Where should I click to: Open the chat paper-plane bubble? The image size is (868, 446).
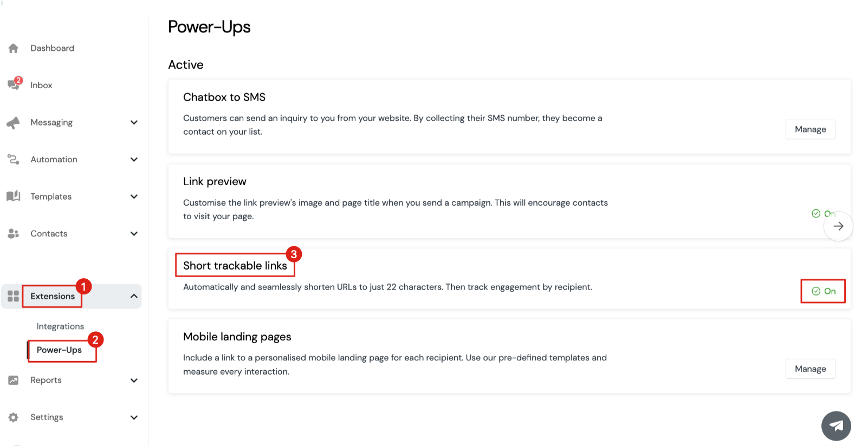tap(836, 426)
